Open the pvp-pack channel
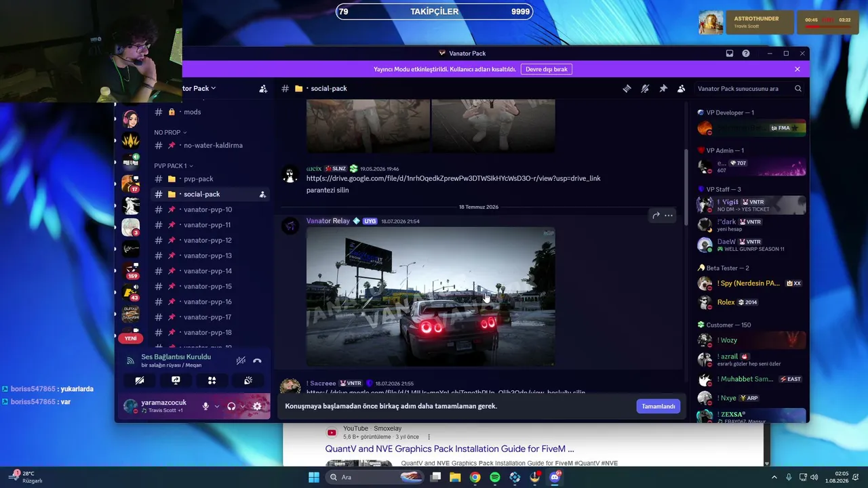 [210, 179]
